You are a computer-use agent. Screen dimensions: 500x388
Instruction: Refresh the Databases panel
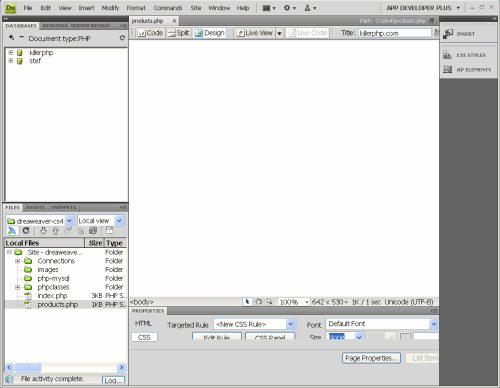tap(122, 38)
